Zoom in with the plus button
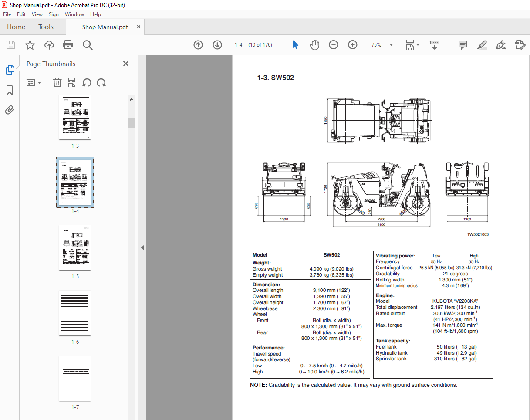The image size is (530, 420). coord(353,45)
